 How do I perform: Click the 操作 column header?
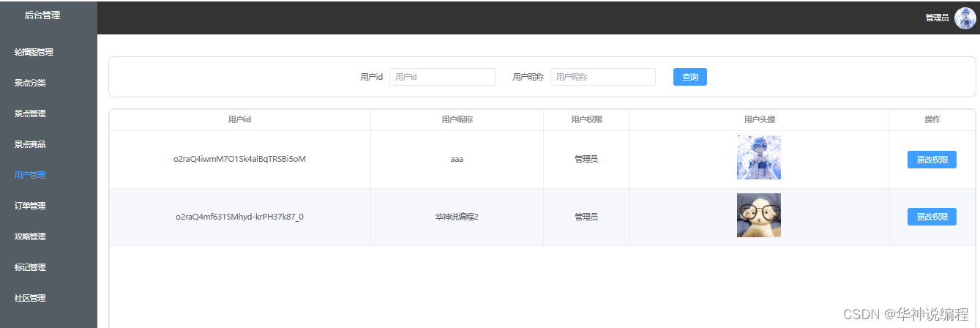point(932,119)
